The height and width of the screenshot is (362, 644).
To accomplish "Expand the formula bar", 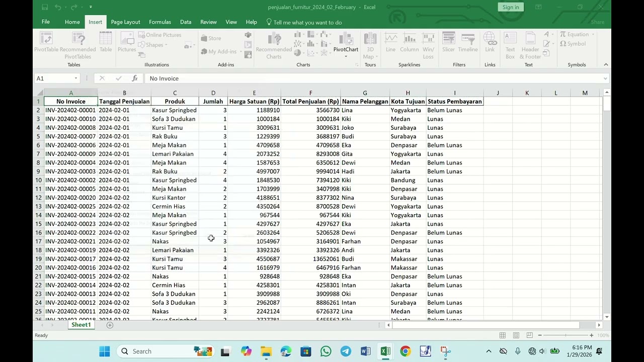I will point(605,78).
